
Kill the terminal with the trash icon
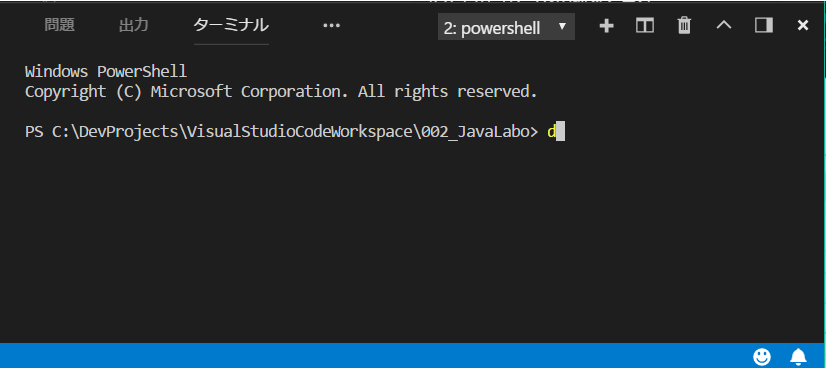coord(684,25)
